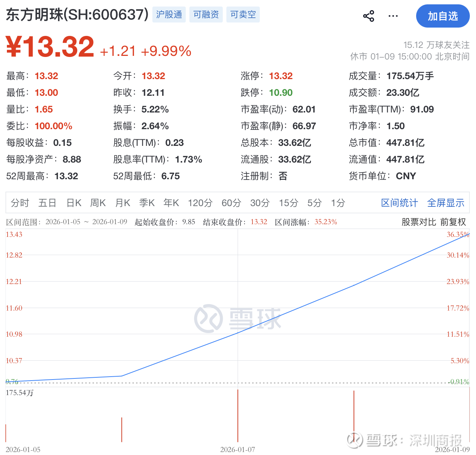476x455 pixels.
Task: Choose the 60分 chart tab
Action: point(231,203)
